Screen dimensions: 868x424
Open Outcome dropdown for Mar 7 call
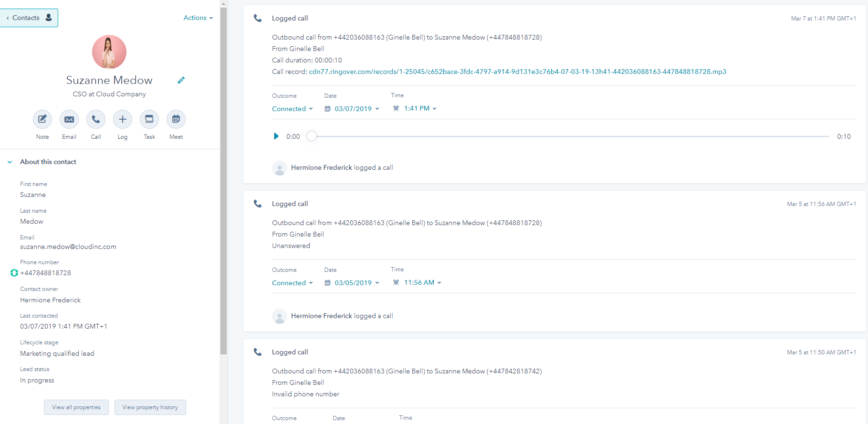[x=292, y=109]
